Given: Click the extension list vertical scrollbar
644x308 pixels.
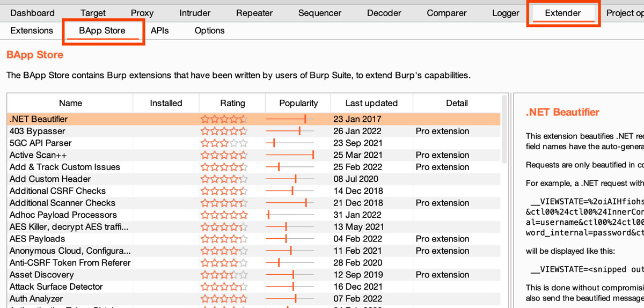Looking at the screenshot, I should [x=504, y=130].
